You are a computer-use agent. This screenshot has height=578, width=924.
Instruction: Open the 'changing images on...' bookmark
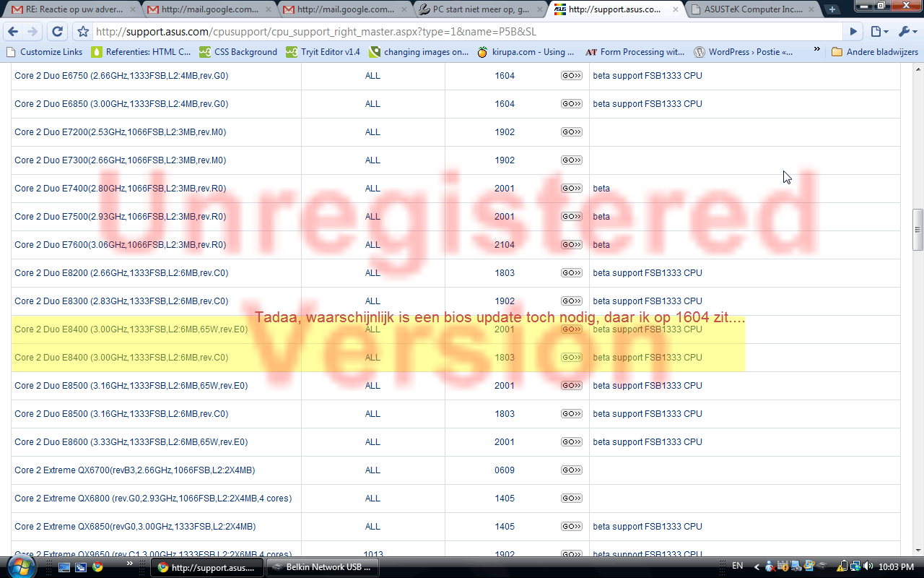(419, 52)
